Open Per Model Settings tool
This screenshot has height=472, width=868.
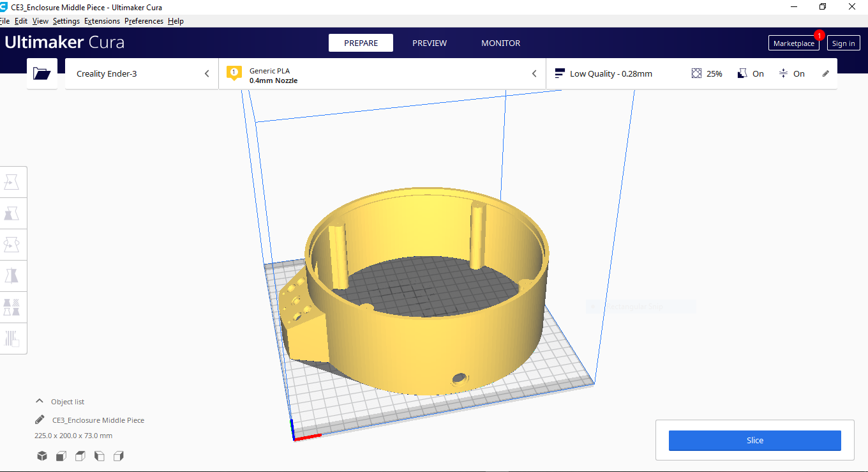click(12, 307)
